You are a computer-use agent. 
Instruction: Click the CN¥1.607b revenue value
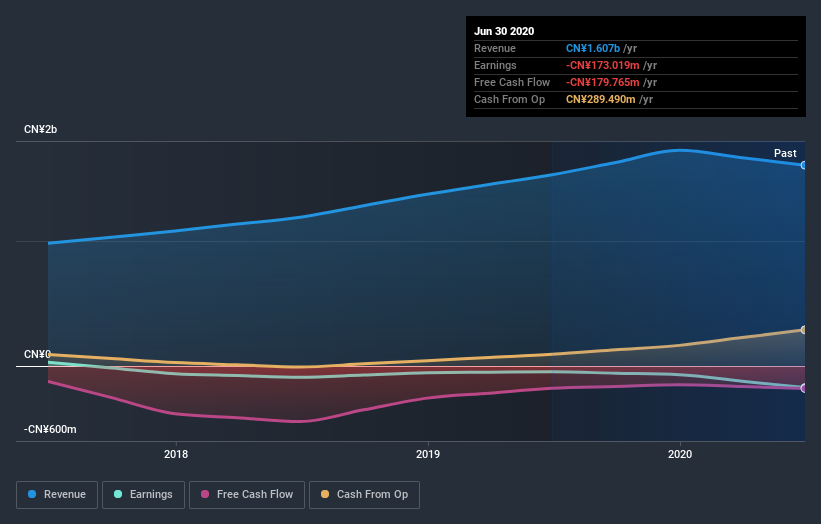coord(593,48)
